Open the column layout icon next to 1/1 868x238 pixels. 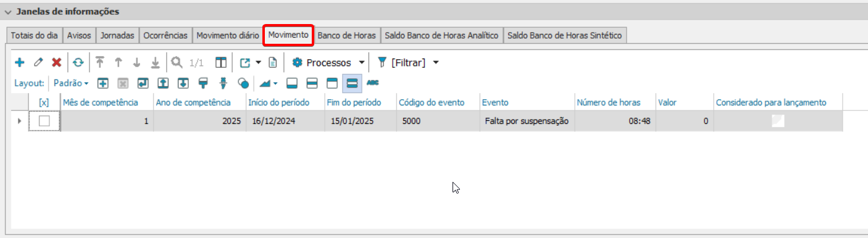click(x=220, y=62)
